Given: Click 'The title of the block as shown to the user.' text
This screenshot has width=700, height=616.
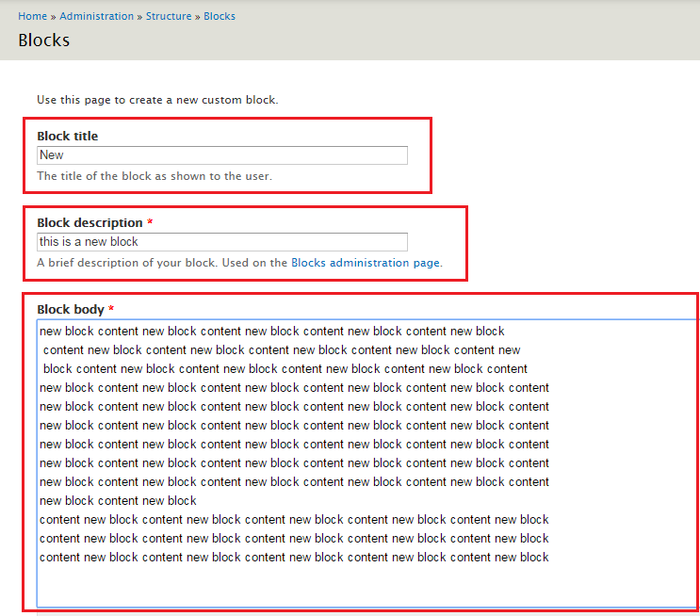Looking at the screenshot, I should 155,176.
